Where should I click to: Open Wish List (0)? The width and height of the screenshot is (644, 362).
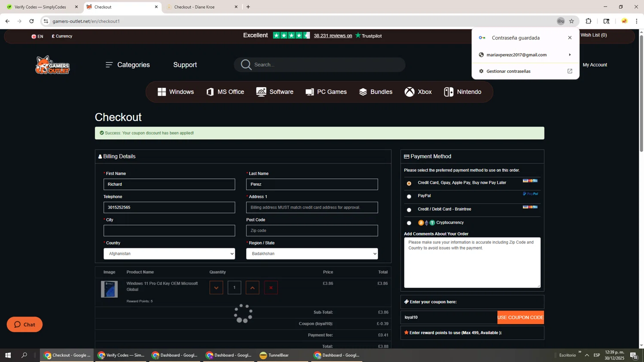594,35
